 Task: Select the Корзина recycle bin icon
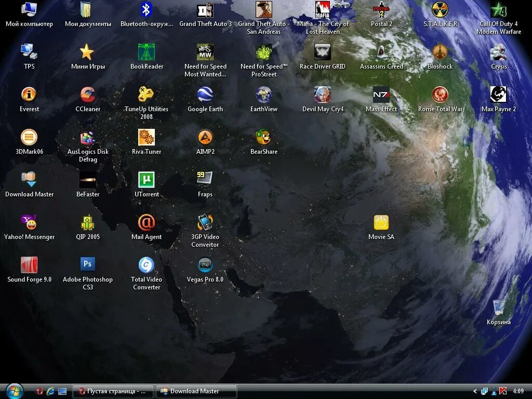coord(499,308)
